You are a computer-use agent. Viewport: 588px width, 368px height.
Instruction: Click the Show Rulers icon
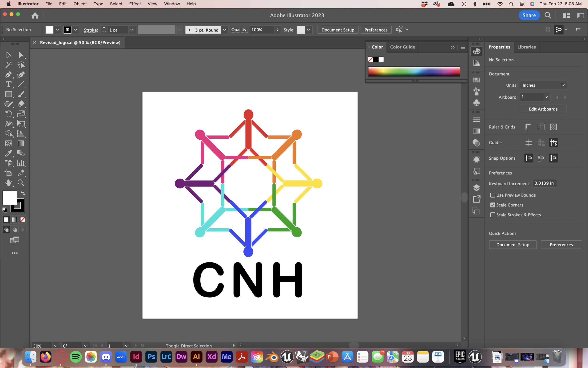(x=528, y=127)
